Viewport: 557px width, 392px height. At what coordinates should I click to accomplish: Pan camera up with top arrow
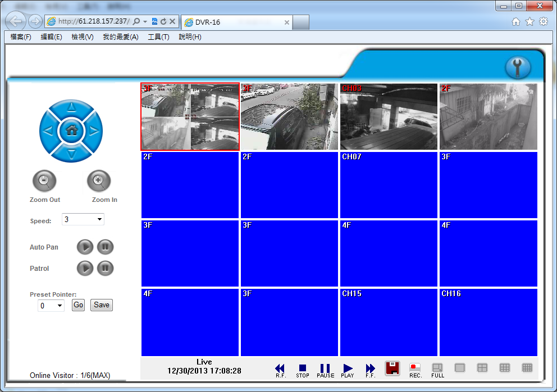pos(71,108)
